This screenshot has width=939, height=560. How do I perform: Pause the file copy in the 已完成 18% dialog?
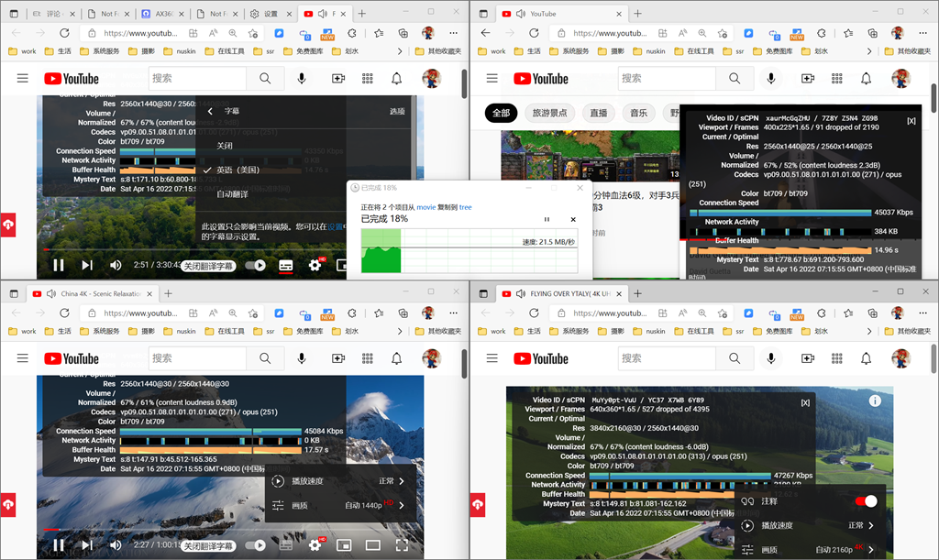pos(547,220)
